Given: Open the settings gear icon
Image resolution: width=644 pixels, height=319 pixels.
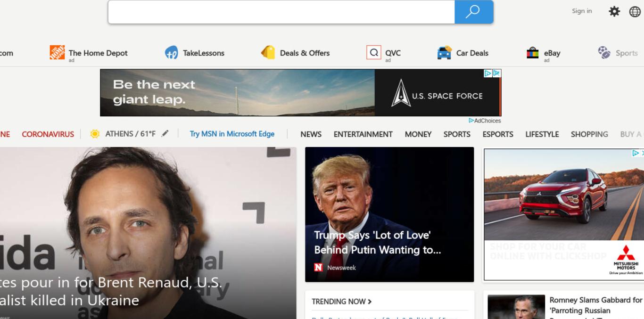Looking at the screenshot, I should click(614, 11).
